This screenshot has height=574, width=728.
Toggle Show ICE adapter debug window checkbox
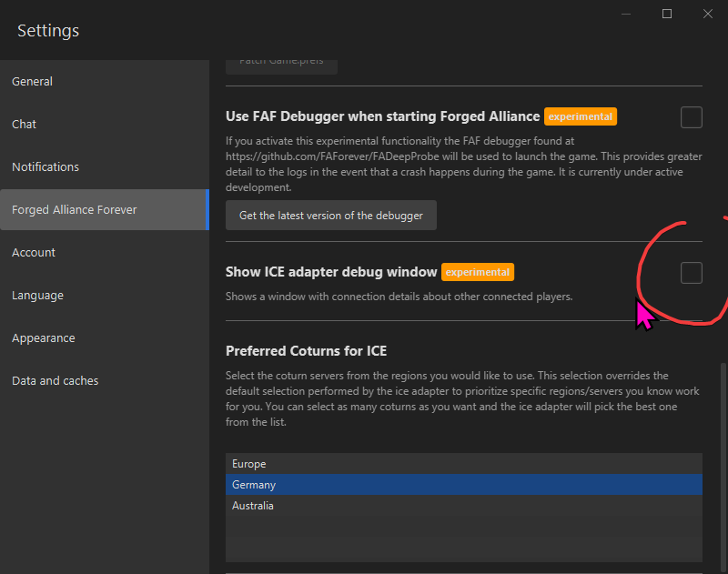[692, 272]
